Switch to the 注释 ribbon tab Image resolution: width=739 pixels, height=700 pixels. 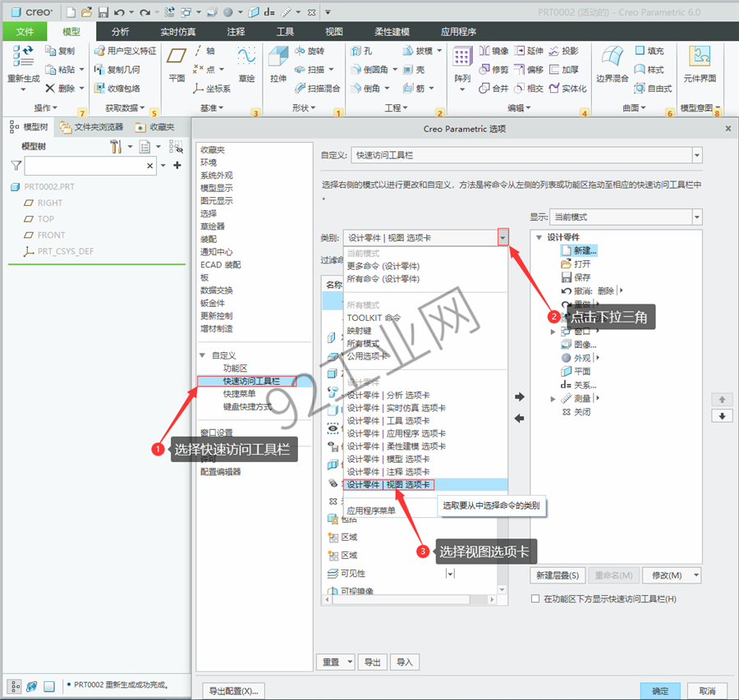(236, 31)
